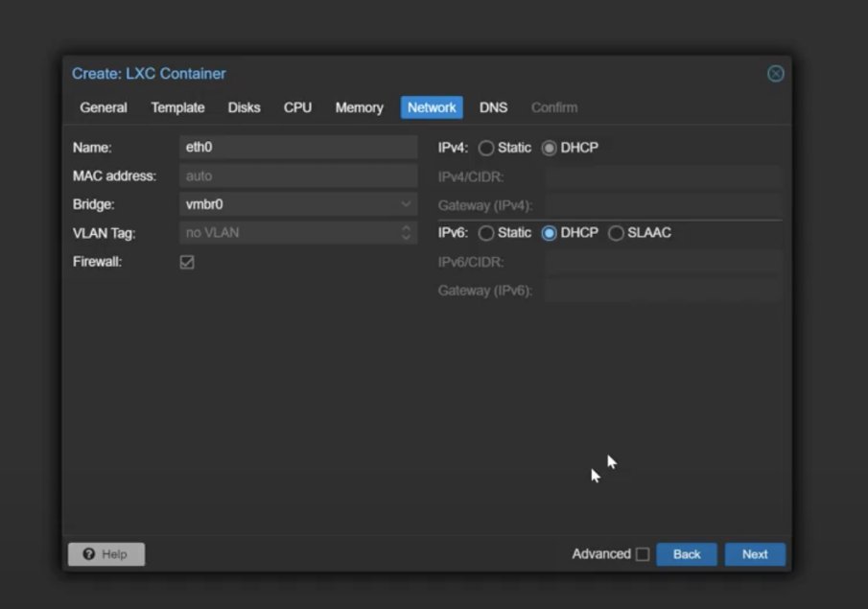Switch to the General tab
Image resolution: width=868 pixels, height=609 pixels.
[104, 107]
